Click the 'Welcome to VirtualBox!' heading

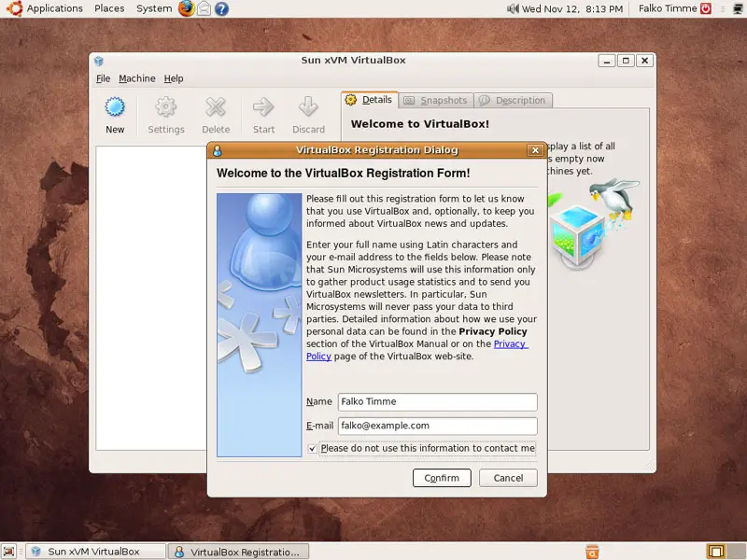pos(419,124)
